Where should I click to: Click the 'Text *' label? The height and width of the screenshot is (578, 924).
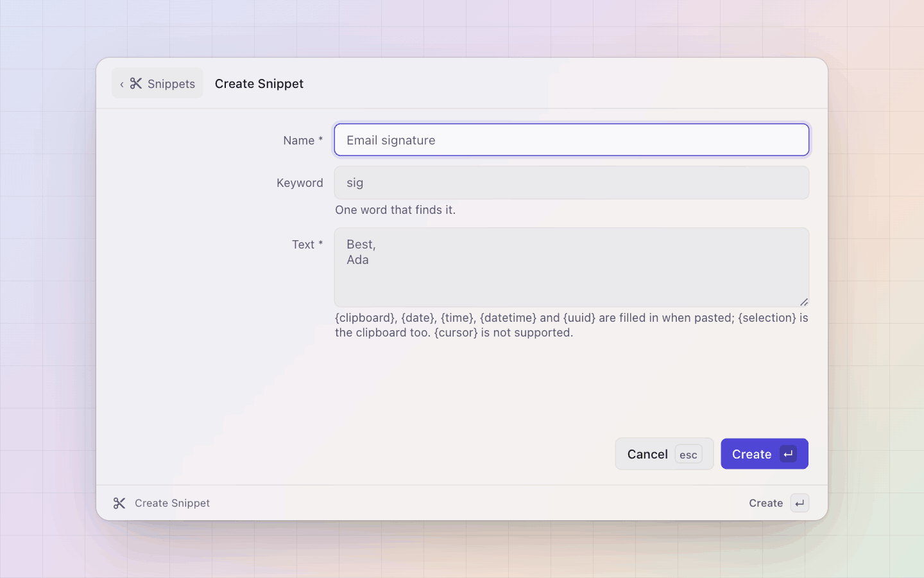click(307, 244)
